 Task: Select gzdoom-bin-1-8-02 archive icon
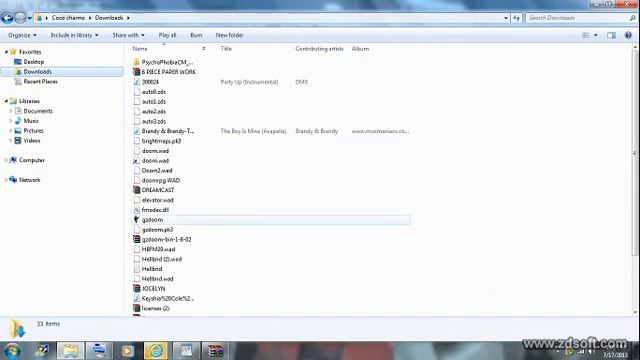136,239
